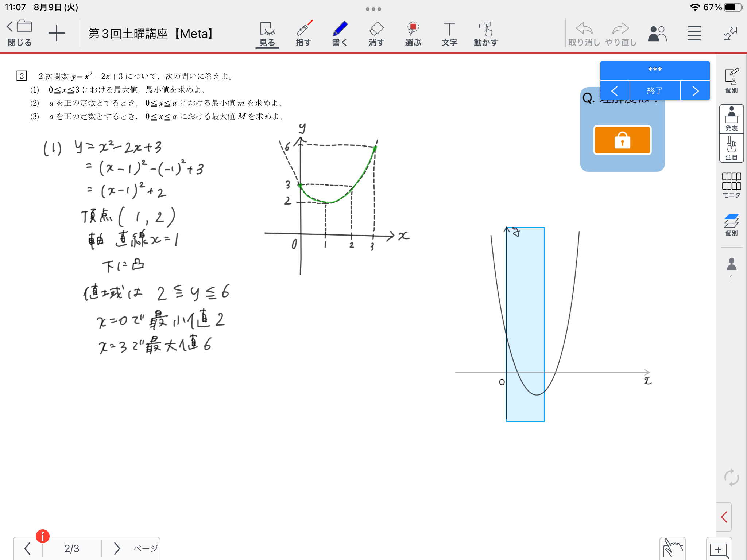Choose the 選ぶ selection tool
The width and height of the screenshot is (747, 560).
tap(413, 34)
